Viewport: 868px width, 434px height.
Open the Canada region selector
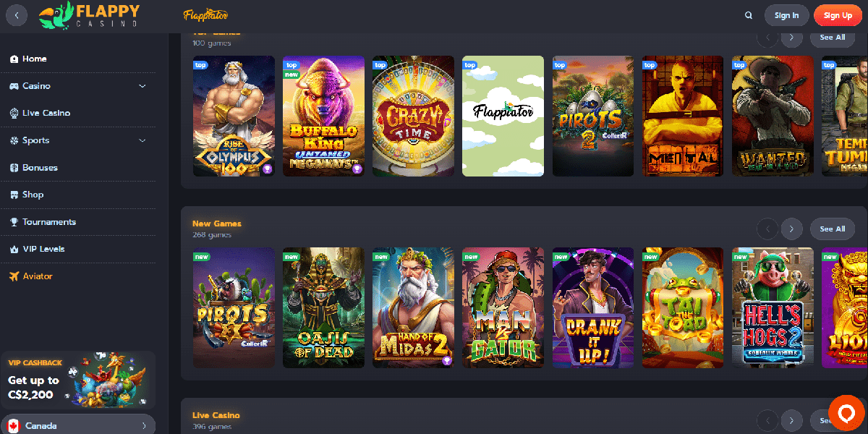(x=78, y=426)
